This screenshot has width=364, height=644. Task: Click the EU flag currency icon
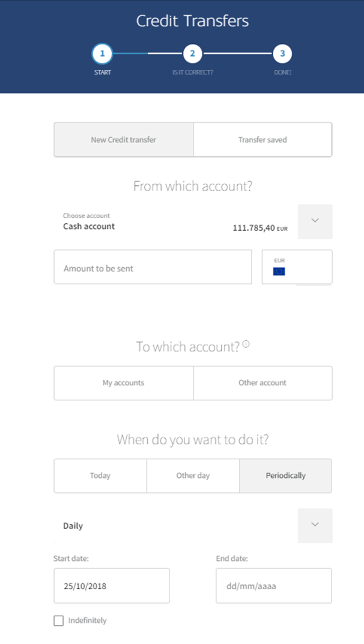(x=279, y=271)
